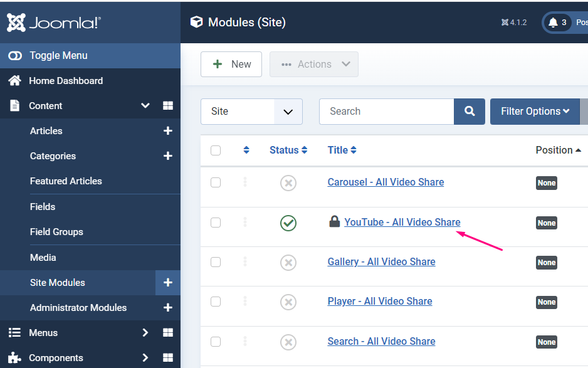The width and height of the screenshot is (588, 368).
Task: Open Player - All Video Share module
Action: coord(379,301)
